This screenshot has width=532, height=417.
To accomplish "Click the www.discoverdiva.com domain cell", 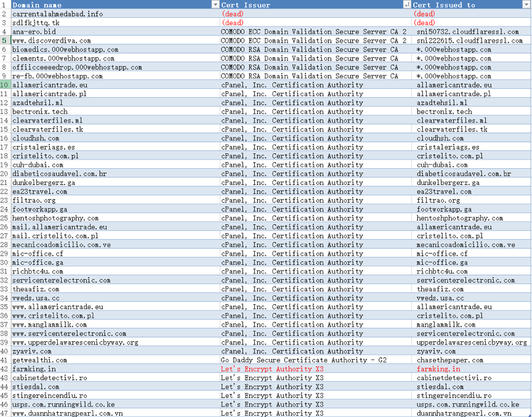I will click(51, 41).
